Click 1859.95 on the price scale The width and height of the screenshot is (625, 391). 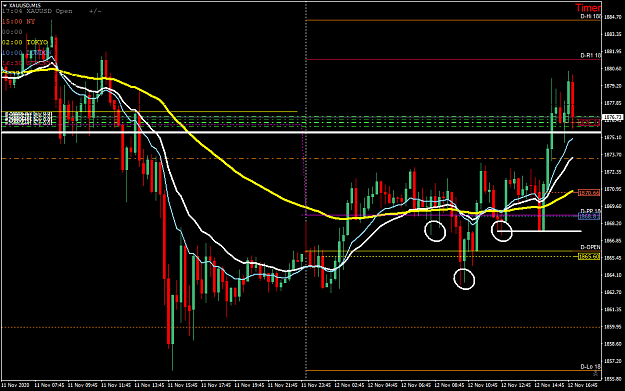click(613, 327)
